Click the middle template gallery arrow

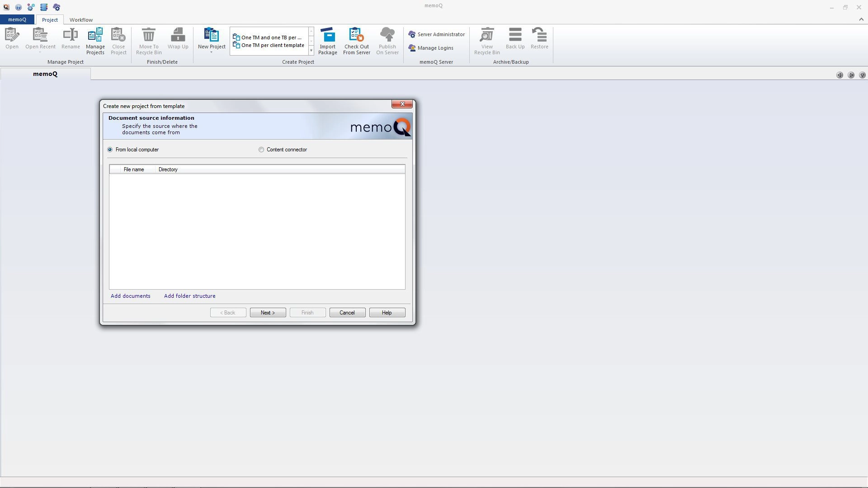click(311, 41)
